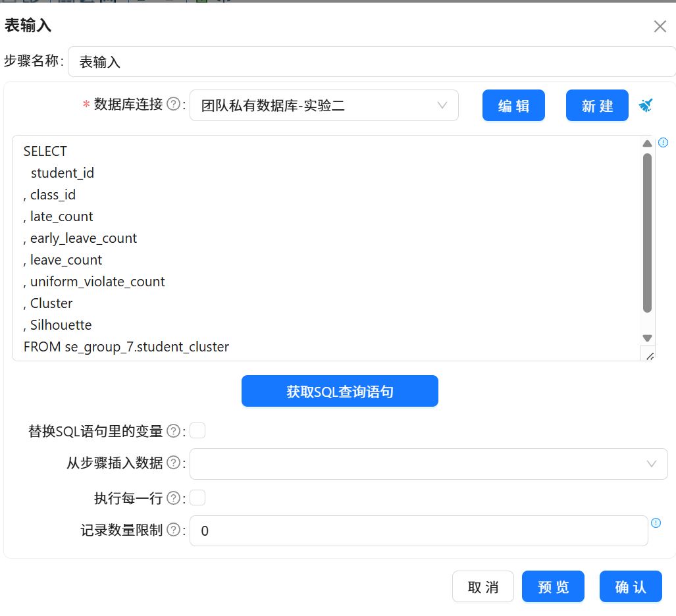The image size is (676, 616).
Task: Click the SQL textarea resize handle
Action: pyautogui.click(x=649, y=355)
